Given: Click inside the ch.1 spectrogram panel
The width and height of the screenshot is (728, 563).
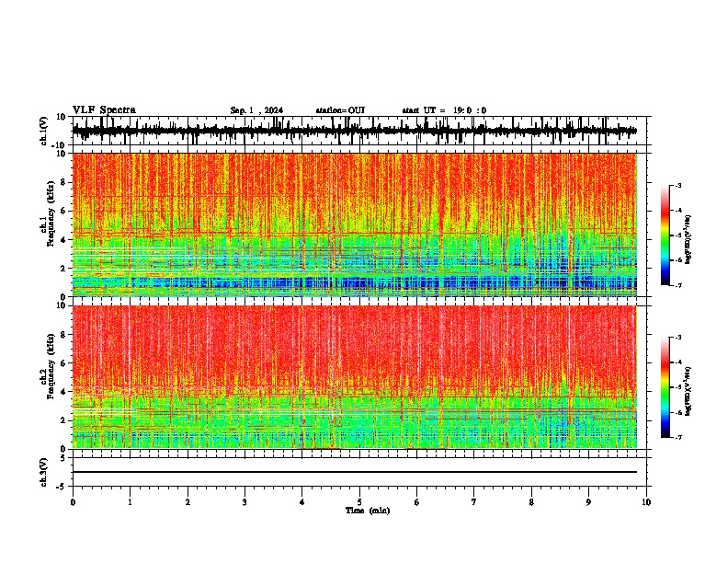Looking at the screenshot, I should pos(355,224).
